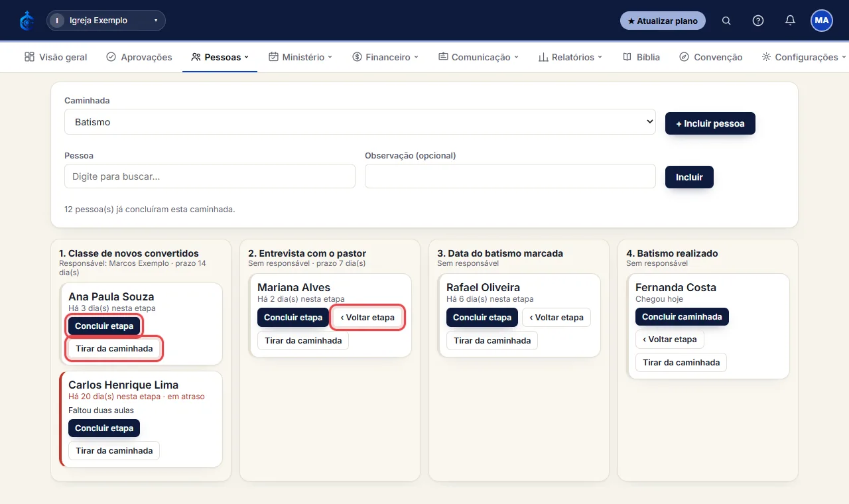Click the Faltou duas aulas note
The image size is (849, 504).
coord(101,410)
